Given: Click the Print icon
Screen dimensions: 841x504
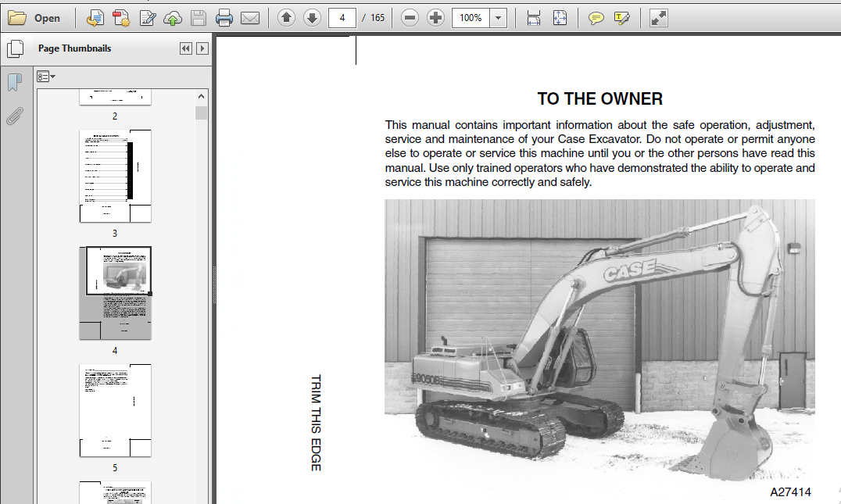Looking at the screenshot, I should tap(224, 18).
